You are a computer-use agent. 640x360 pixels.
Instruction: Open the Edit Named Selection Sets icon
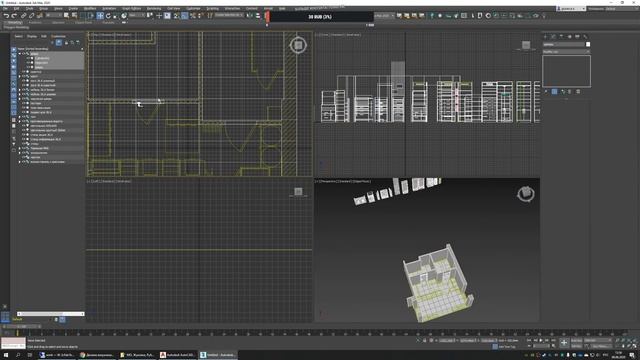pyautogui.click(x=210, y=16)
